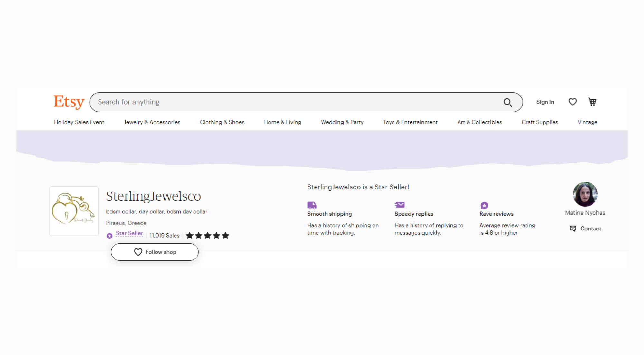Click the five-star shop rating
644x355 pixels.
point(207,236)
